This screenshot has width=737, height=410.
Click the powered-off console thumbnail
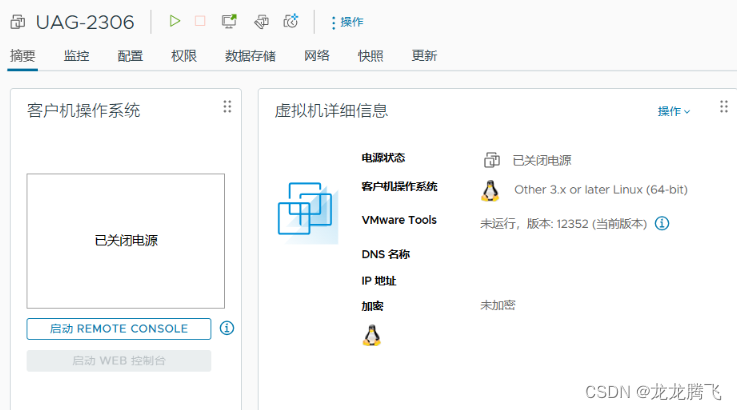point(125,241)
